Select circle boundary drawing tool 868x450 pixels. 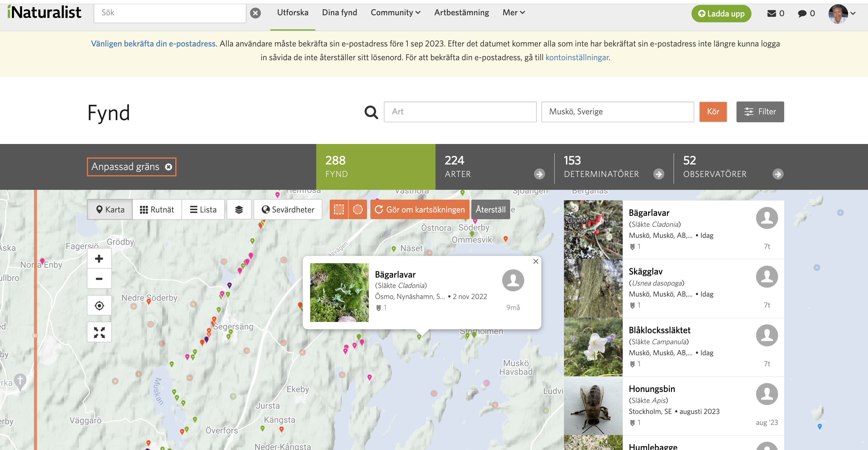click(x=358, y=209)
